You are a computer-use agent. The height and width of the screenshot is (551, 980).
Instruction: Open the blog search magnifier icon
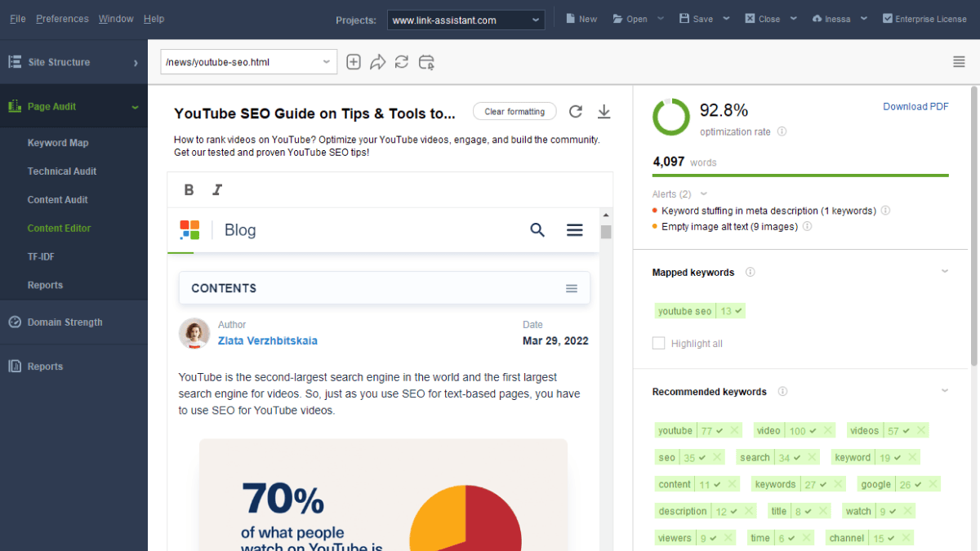click(537, 230)
